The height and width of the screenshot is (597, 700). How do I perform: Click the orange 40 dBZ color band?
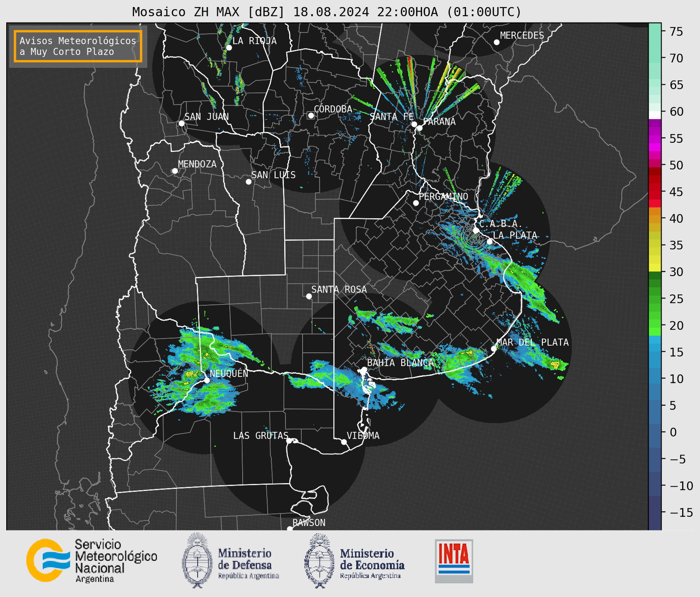[x=655, y=219]
